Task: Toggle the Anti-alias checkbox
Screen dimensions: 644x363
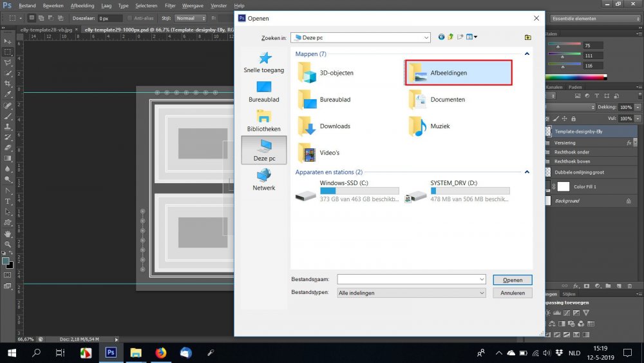Action: pyautogui.click(x=130, y=18)
